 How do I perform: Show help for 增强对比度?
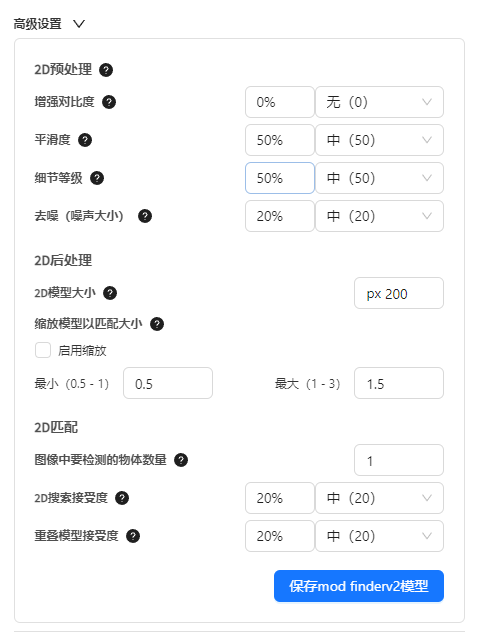[109, 102]
